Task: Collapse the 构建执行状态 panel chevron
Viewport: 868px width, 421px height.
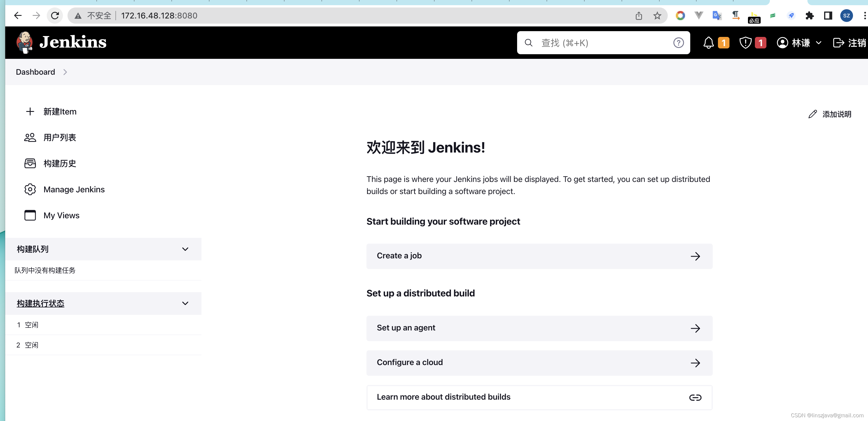Action: tap(185, 303)
